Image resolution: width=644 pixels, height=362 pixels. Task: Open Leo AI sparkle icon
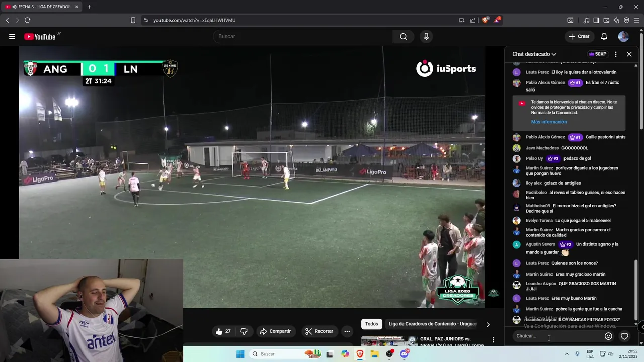[616, 20]
